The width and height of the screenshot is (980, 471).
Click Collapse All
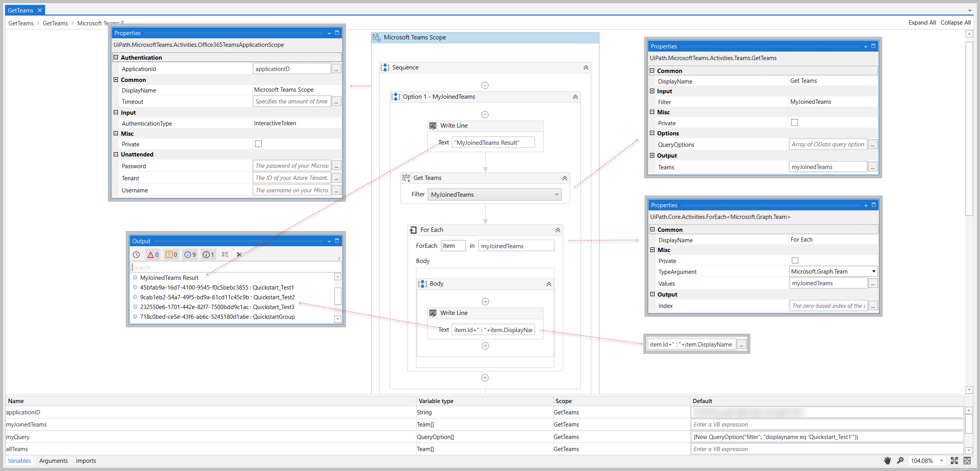955,23
